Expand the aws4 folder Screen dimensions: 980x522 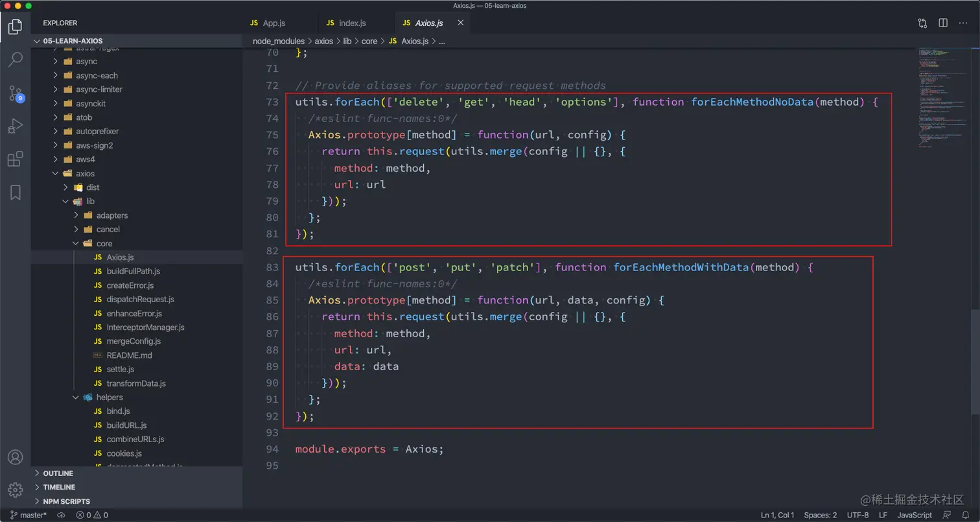(137, 160)
